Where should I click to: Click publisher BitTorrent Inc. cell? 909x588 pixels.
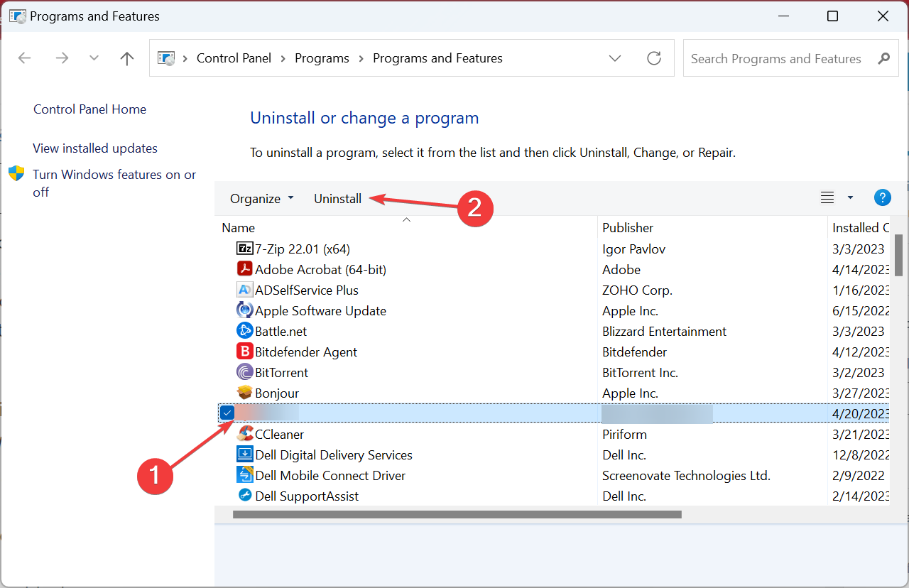pyautogui.click(x=640, y=372)
